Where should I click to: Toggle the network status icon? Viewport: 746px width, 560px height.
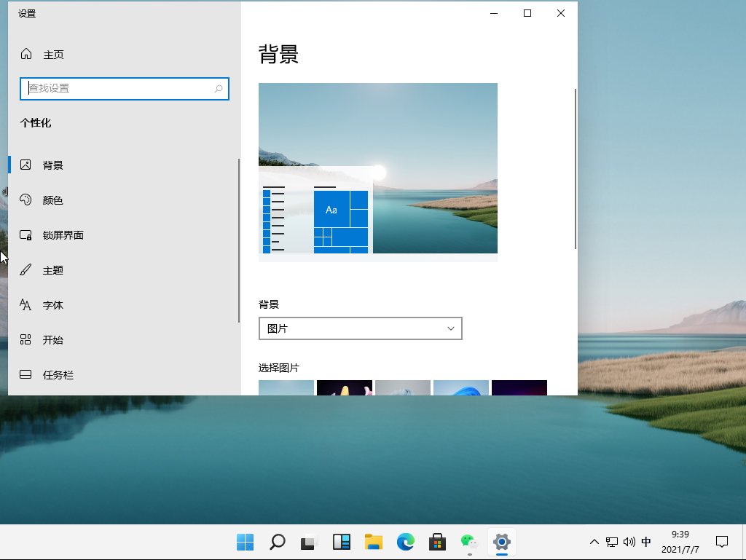click(x=612, y=542)
